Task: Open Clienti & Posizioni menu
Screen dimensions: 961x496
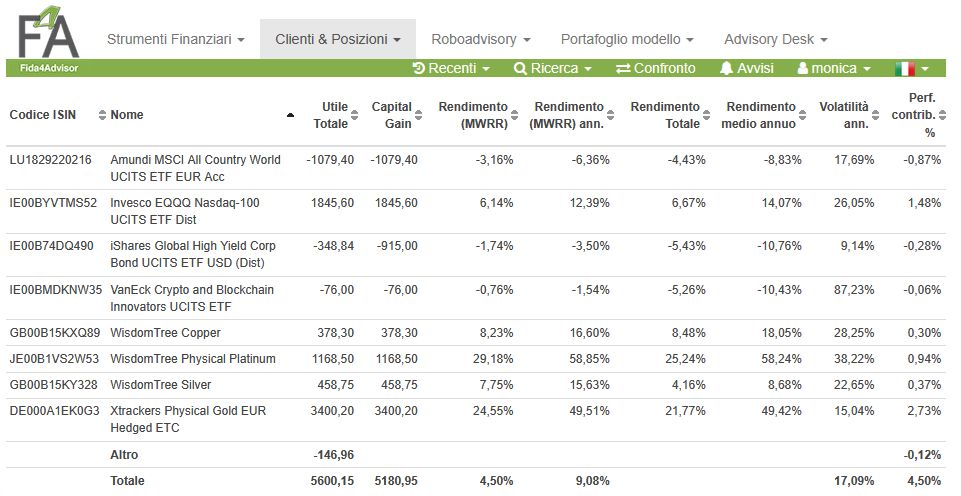Action: [x=338, y=39]
